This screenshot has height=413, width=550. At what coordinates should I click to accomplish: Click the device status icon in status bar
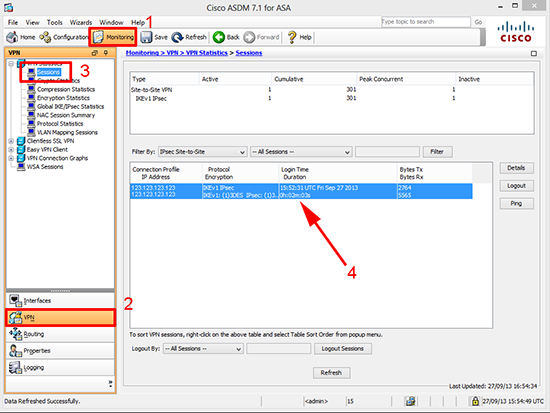click(x=410, y=401)
